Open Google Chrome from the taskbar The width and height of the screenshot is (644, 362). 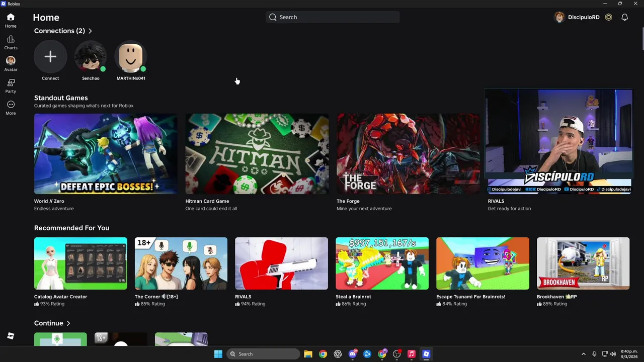click(x=323, y=354)
